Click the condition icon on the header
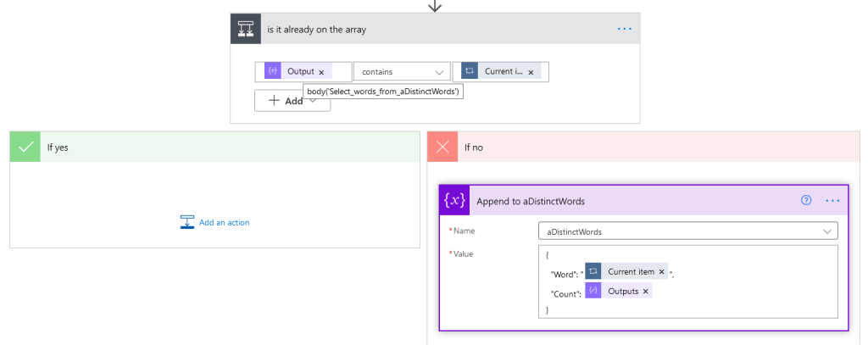The width and height of the screenshot is (868, 345). click(x=246, y=29)
